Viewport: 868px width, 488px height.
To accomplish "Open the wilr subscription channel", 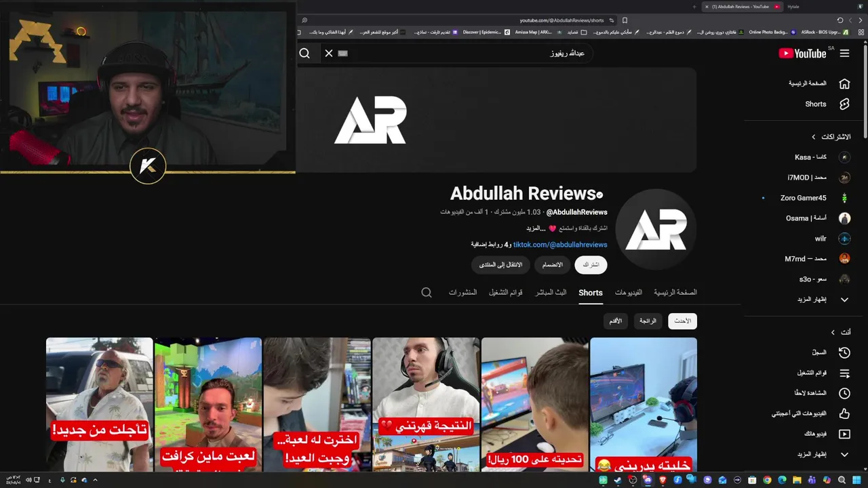I will (832, 239).
